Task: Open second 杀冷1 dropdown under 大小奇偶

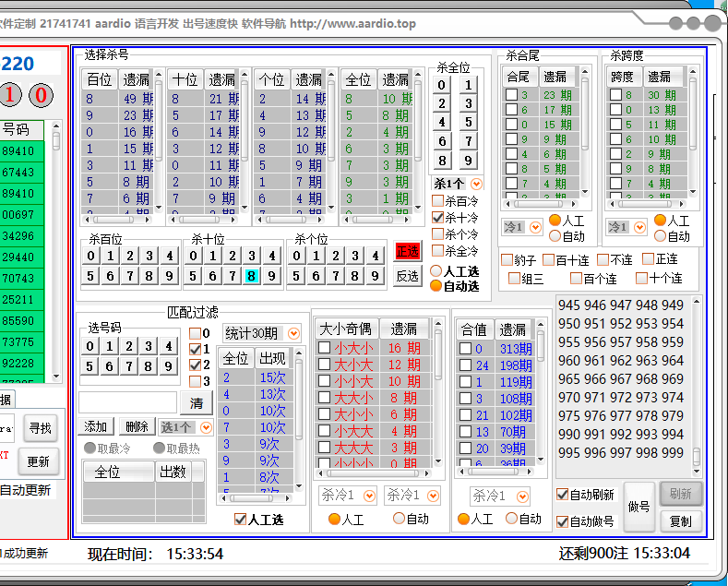Action: pos(433,496)
